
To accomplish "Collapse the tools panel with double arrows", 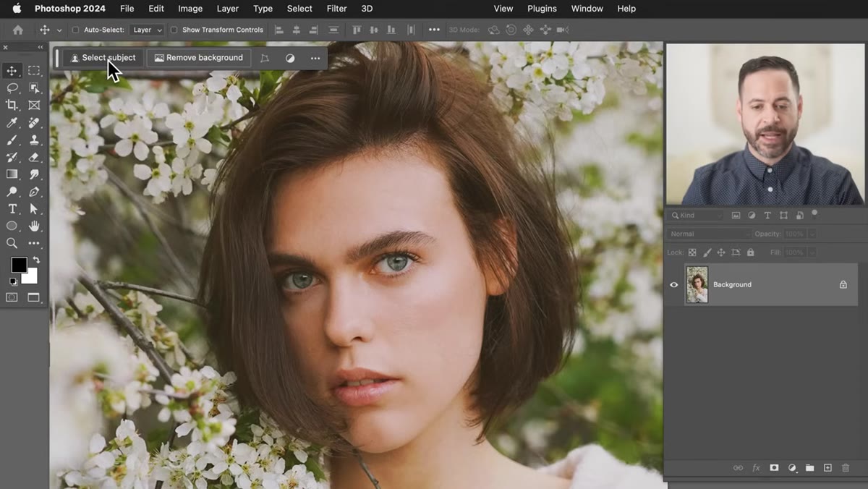I will pyautogui.click(x=40, y=48).
